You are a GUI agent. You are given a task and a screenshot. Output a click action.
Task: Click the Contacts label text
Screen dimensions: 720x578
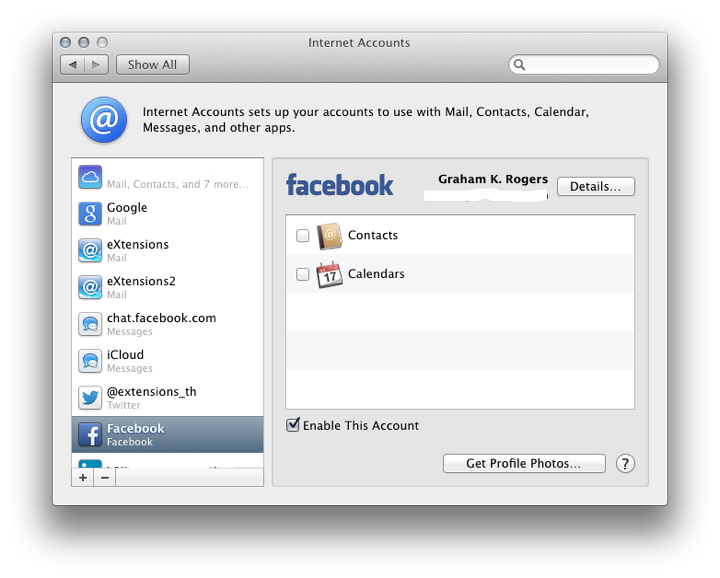(373, 235)
